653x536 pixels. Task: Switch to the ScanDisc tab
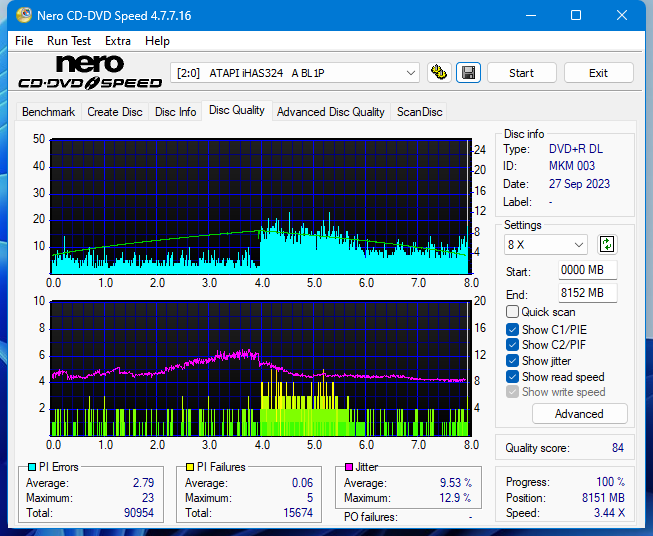coord(419,112)
